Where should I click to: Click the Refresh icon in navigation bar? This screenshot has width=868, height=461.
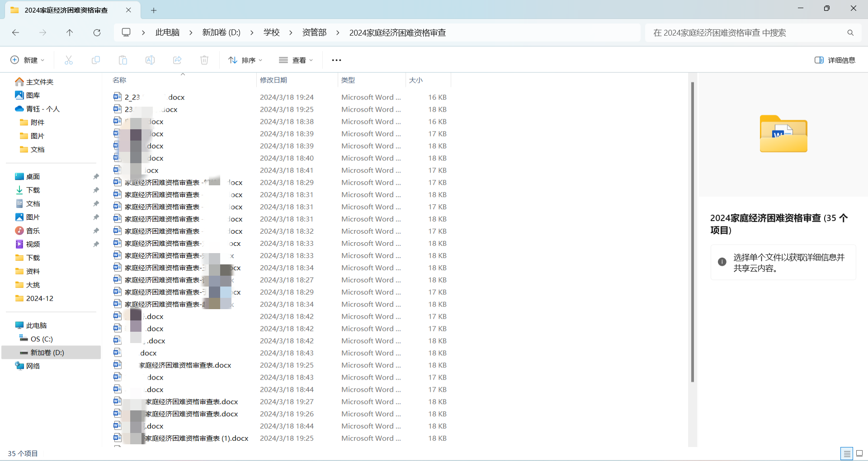[97, 33]
